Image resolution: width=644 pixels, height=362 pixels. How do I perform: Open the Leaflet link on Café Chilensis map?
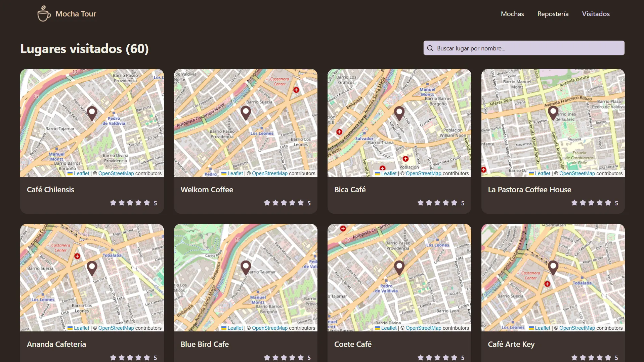click(x=82, y=173)
